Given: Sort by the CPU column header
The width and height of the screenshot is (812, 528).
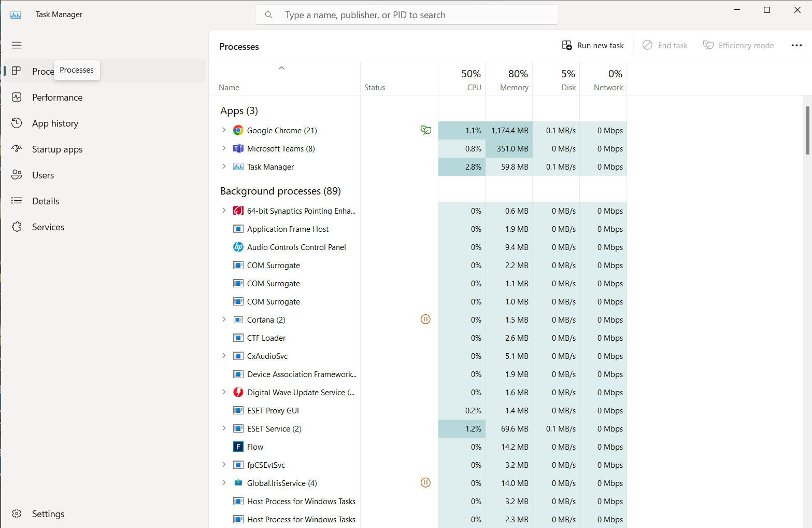Looking at the screenshot, I should pyautogui.click(x=462, y=79).
